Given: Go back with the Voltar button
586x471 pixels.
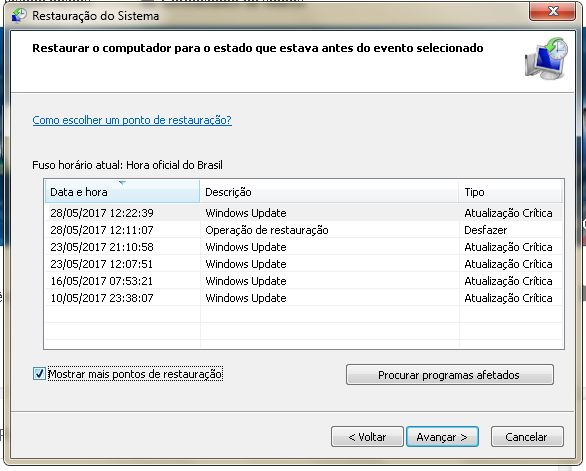Looking at the screenshot, I should tap(367, 437).
